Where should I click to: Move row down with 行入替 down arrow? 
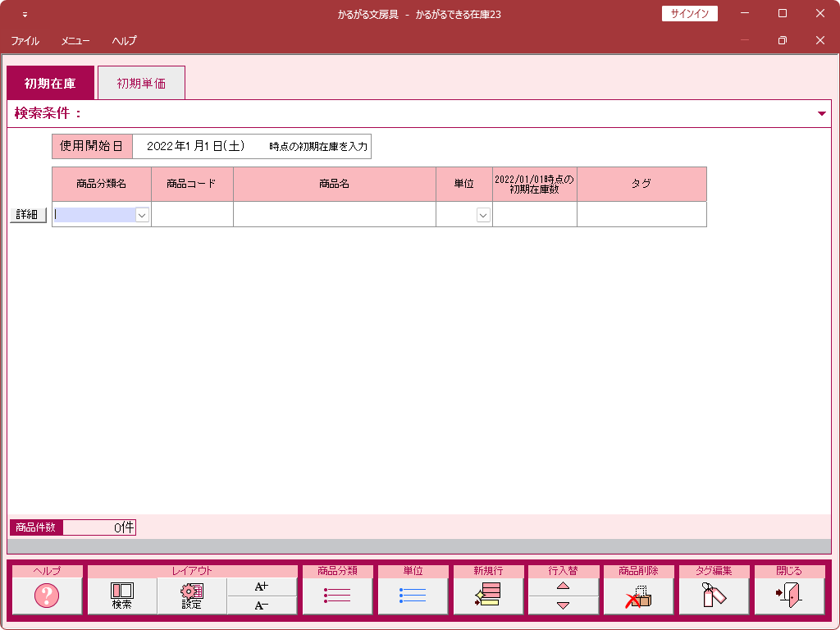click(x=563, y=605)
